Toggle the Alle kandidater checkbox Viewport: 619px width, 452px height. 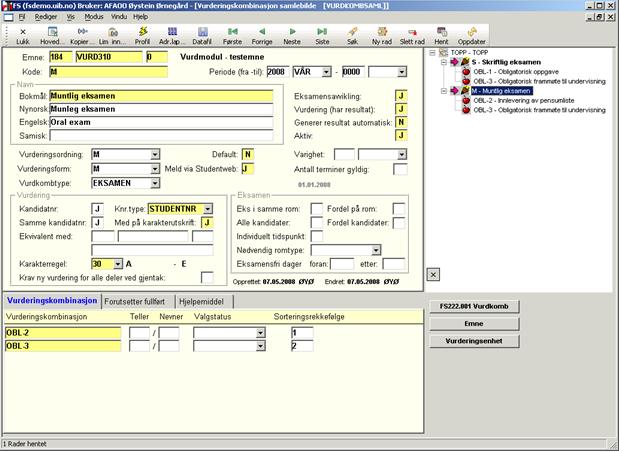[317, 222]
